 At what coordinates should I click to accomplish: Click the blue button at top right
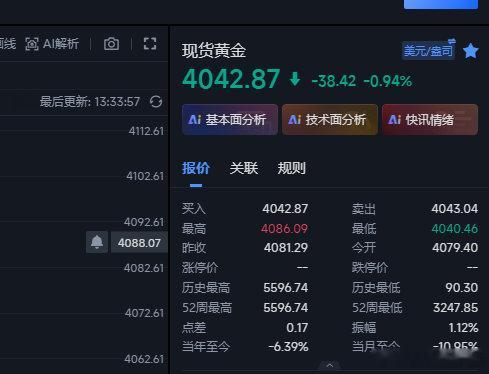441,4
